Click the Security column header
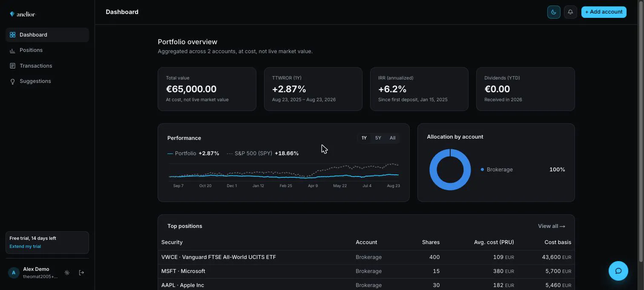The height and width of the screenshot is (290, 644). (x=172, y=242)
